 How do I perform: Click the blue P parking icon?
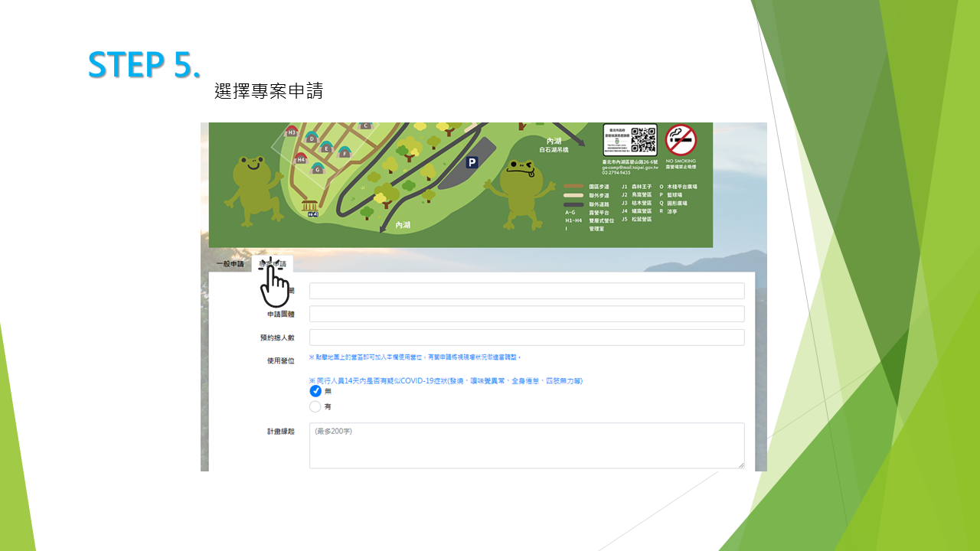point(472,162)
